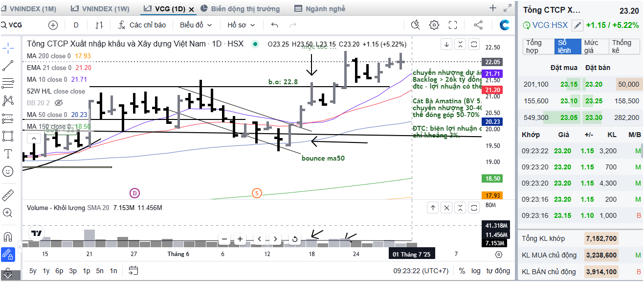Open Các chỉ báo indicators
Viewport: 644px width, 282px height.
coord(143,25)
